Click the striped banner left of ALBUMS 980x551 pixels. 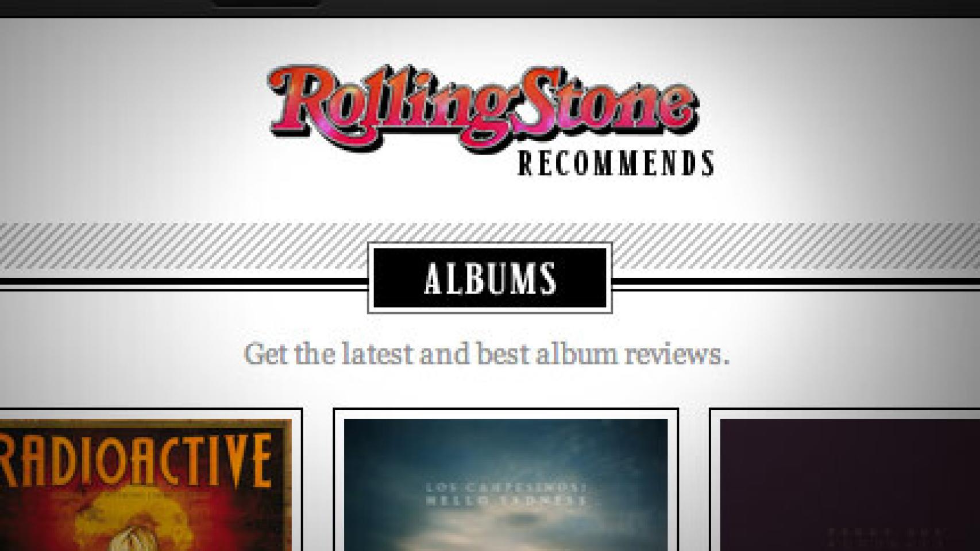[184, 246]
